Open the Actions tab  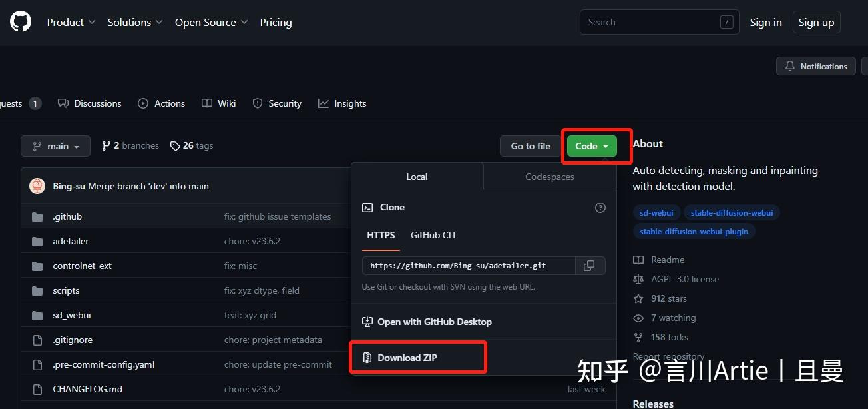162,103
